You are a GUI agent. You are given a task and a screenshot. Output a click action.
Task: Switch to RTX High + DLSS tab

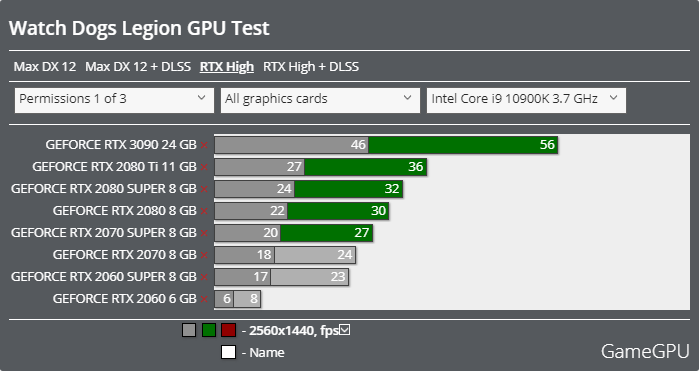click(311, 67)
